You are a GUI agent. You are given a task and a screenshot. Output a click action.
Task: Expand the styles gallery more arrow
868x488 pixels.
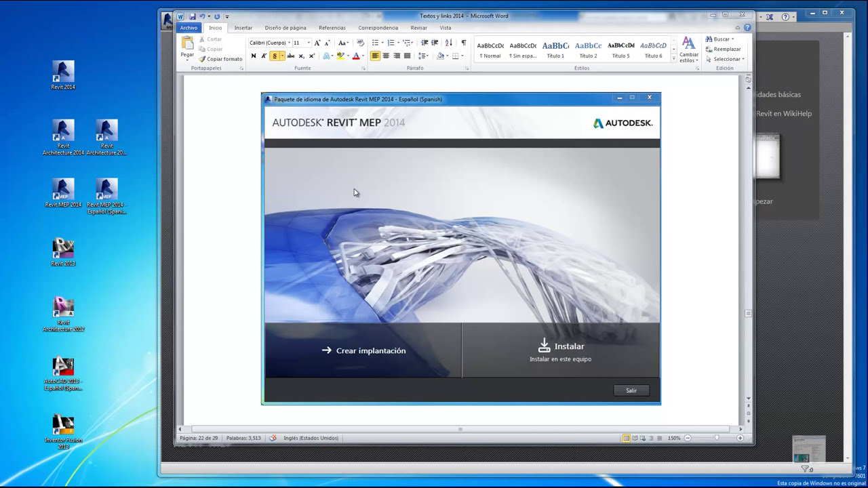[x=673, y=59]
